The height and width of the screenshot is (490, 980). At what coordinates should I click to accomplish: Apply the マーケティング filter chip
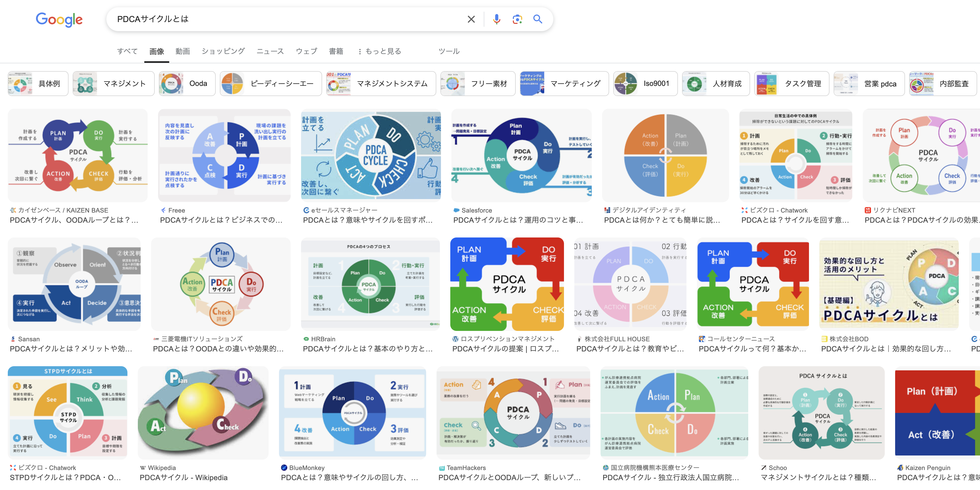coord(563,83)
